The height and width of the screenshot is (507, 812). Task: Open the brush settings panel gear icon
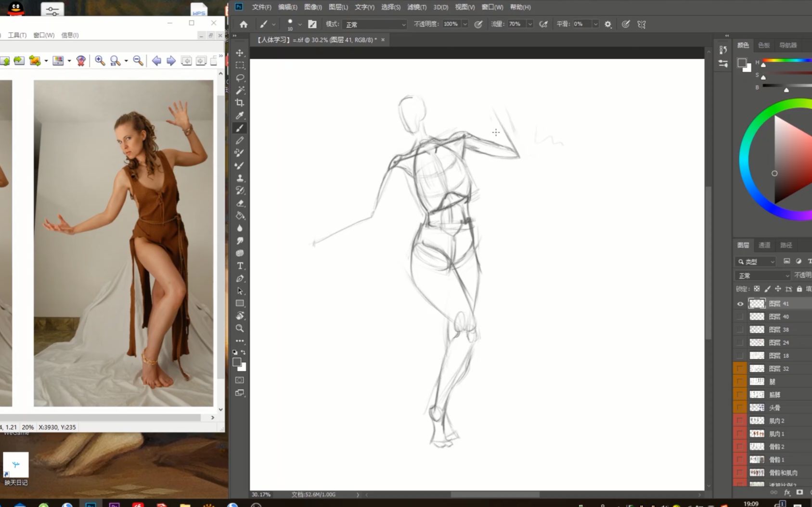pyautogui.click(x=608, y=24)
